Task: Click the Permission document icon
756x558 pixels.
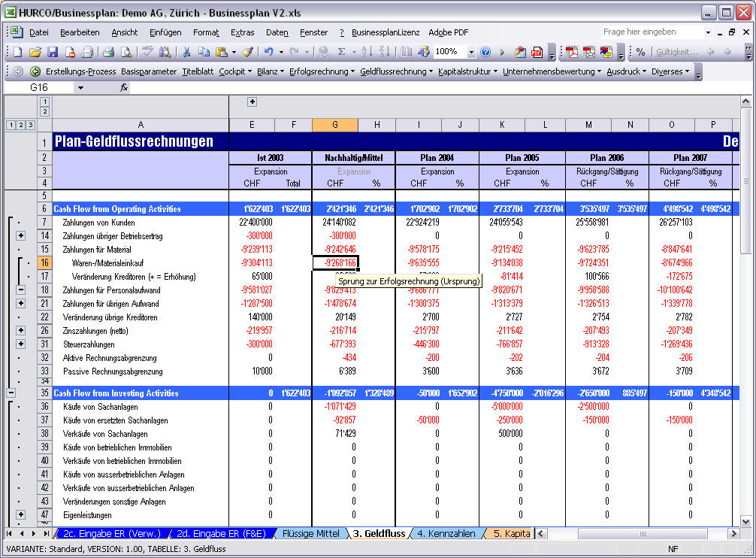Action: 70,52
